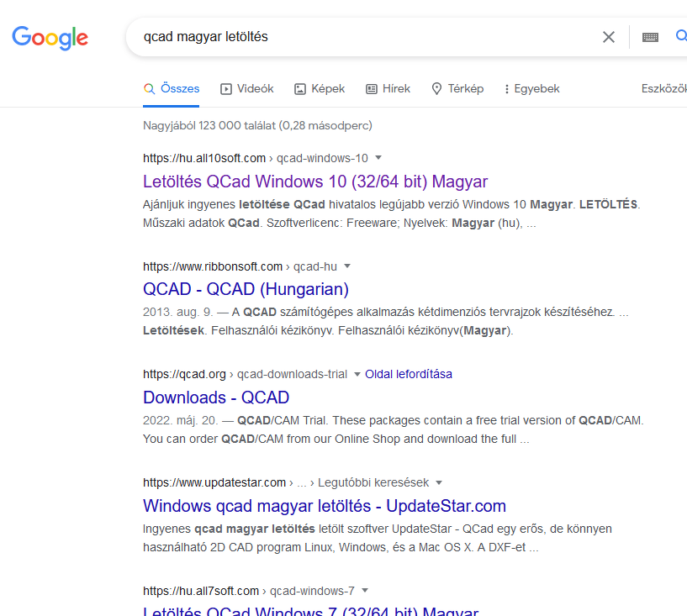
Task: Click Oldal lefordítása translate link
Action: coord(409,374)
